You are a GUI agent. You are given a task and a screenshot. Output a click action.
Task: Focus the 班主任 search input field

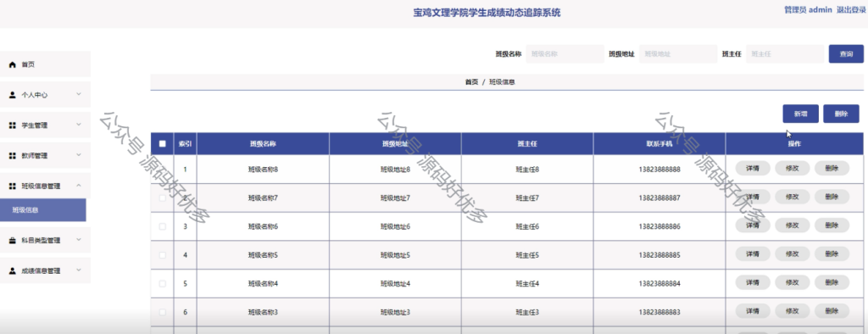click(x=785, y=54)
